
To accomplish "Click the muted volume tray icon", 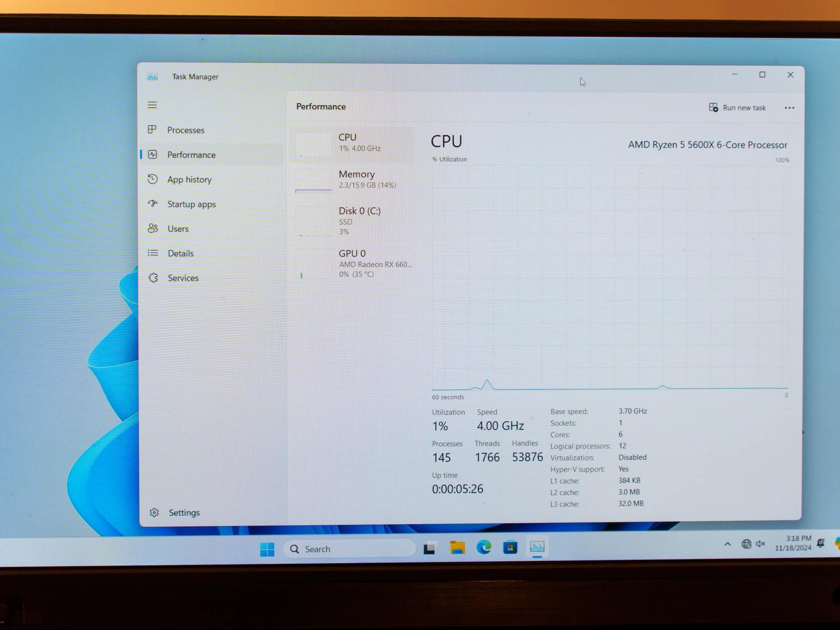I will [760, 543].
